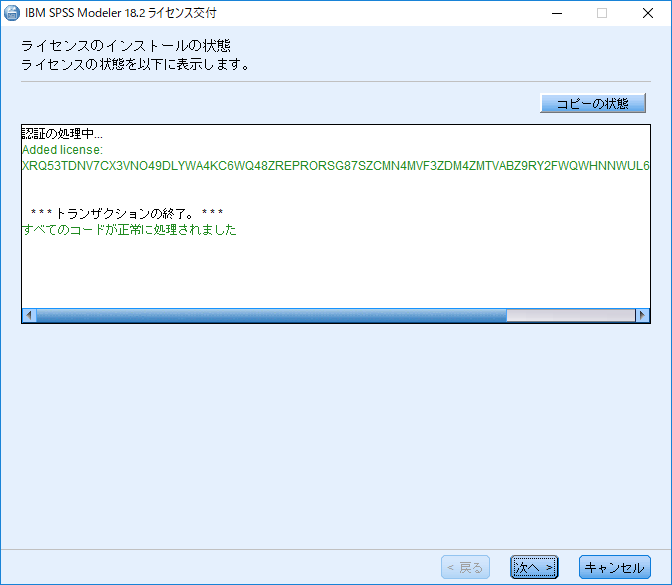Click the 'Added license:' text line
Viewport: 672px width, 585px height.
(63, 150)
